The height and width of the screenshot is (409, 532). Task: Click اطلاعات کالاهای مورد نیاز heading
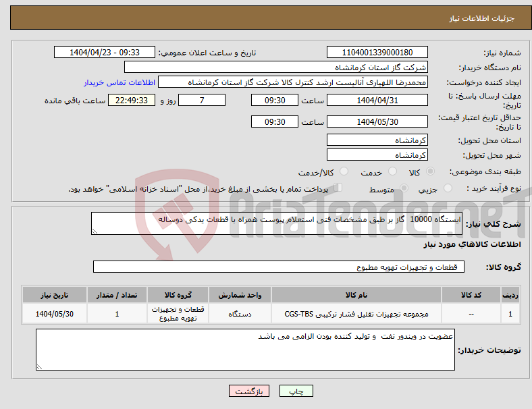tap(472, 244)
